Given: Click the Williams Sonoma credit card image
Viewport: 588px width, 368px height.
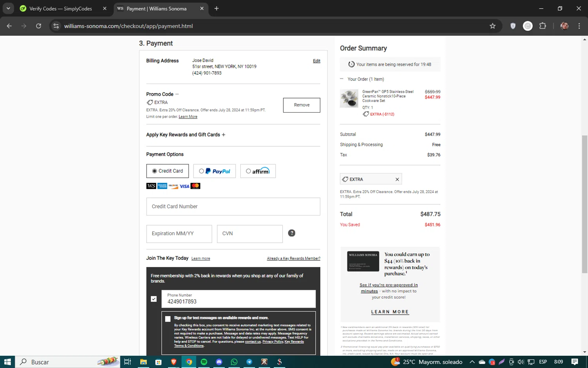Looking at the screenshot, I should pos(363,261).
